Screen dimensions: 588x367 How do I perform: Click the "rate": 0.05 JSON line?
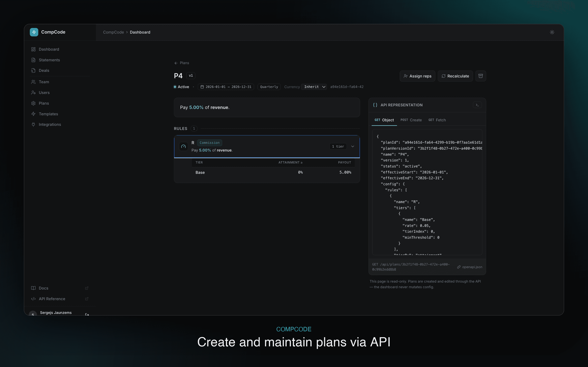point(416,226)
